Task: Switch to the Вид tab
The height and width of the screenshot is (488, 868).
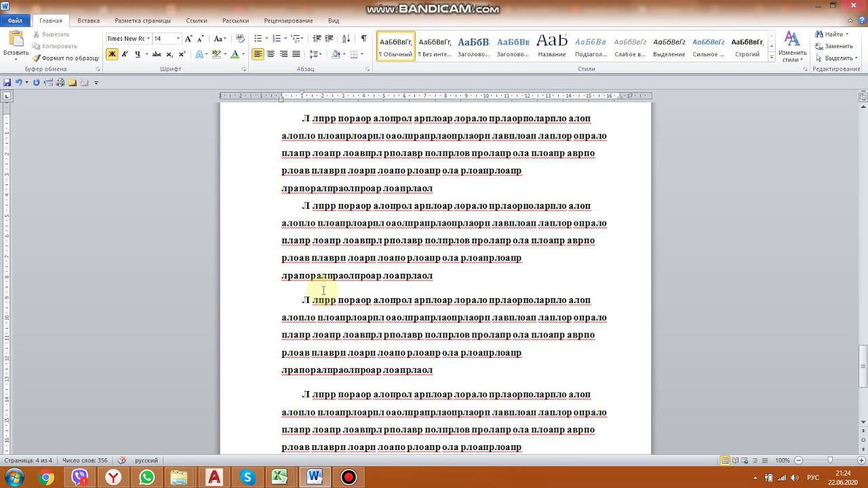Action: [x=334, y=20]
